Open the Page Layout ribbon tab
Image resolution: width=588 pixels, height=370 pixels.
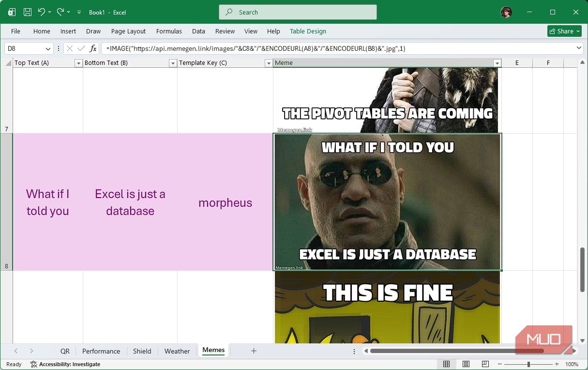click(x=128, y=31)
